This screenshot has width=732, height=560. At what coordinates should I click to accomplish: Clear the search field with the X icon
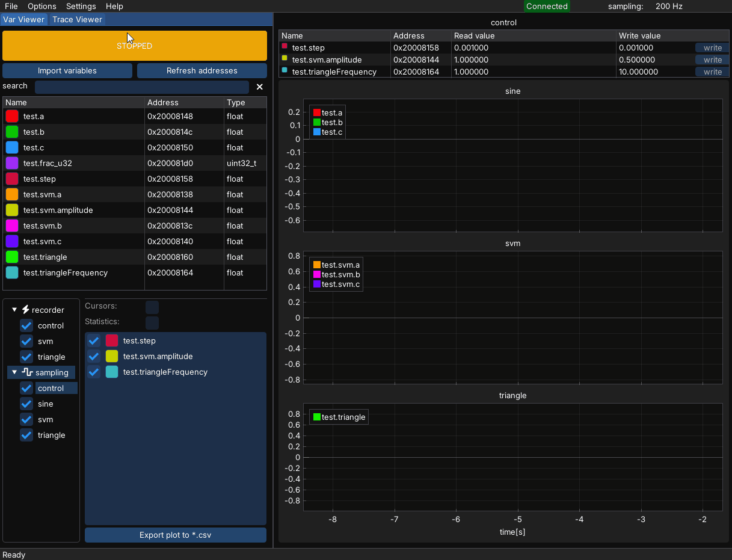point(260,87)
